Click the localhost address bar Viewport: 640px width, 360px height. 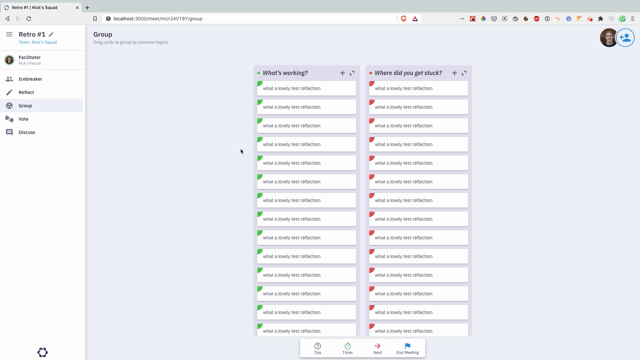[251, 19]
